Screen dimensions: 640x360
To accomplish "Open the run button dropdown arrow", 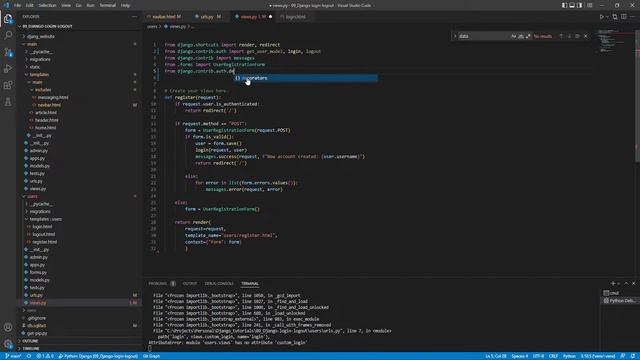I will [x=607, y=17].
